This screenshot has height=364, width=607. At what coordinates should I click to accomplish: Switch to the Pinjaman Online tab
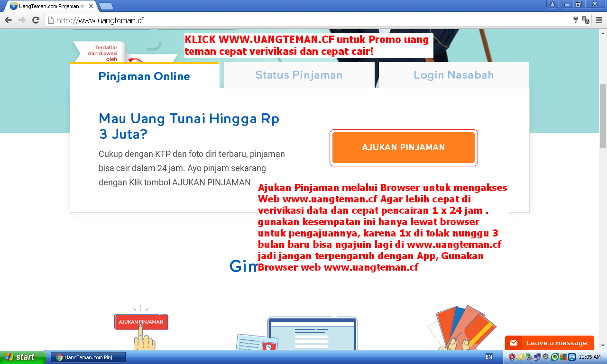tap(144, 76)
